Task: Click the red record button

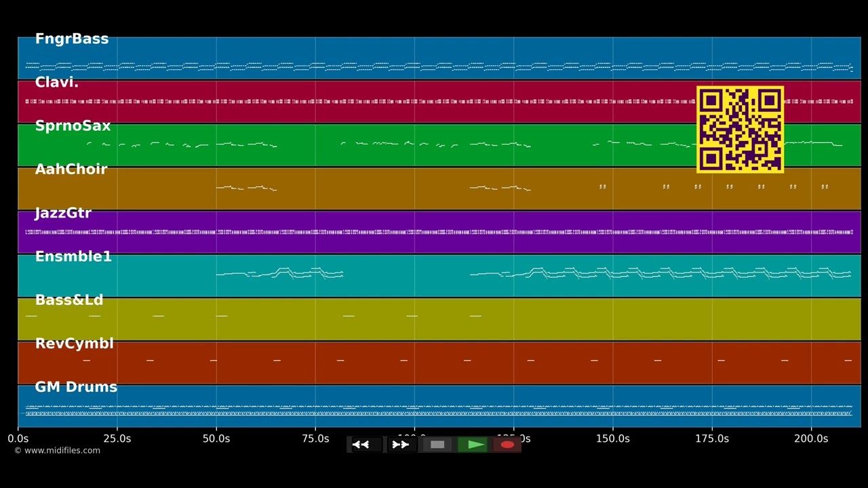Action: (x=507, y=445)
